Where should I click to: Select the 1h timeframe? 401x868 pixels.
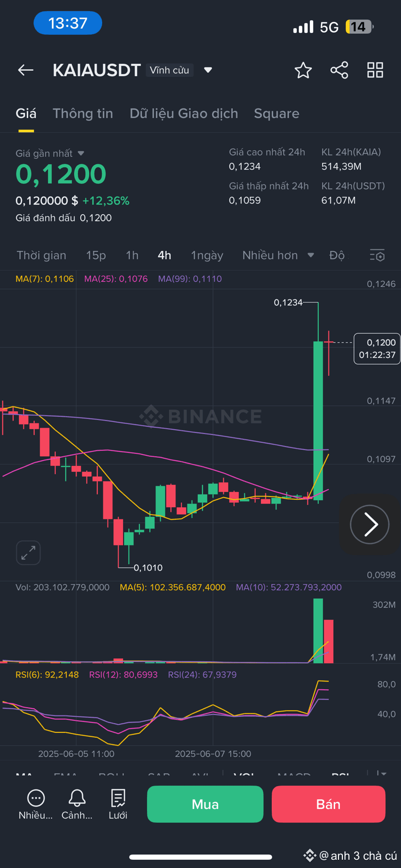coord(132,255)
